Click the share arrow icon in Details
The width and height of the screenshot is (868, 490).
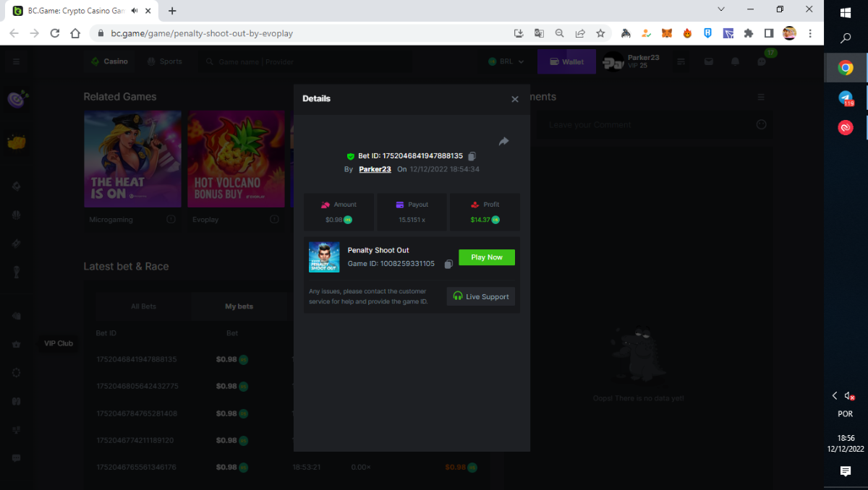pos(503,142)
